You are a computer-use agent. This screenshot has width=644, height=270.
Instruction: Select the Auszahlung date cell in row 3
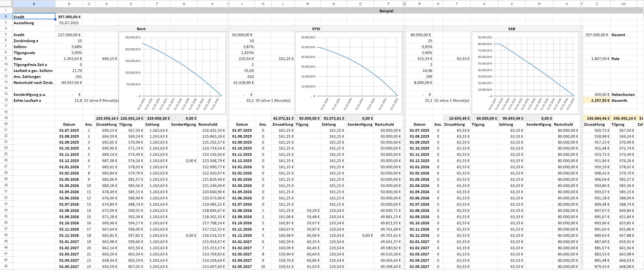coord(69,23)
